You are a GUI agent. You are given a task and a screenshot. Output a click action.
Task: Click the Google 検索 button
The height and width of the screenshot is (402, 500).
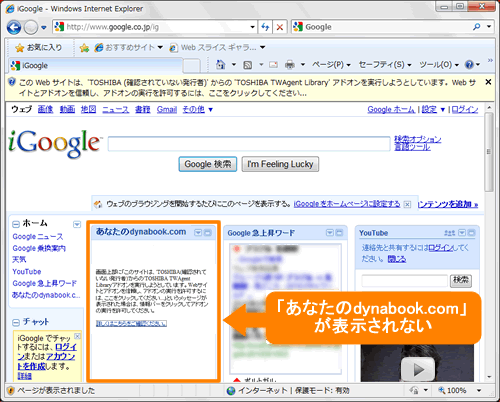[208, 164]
